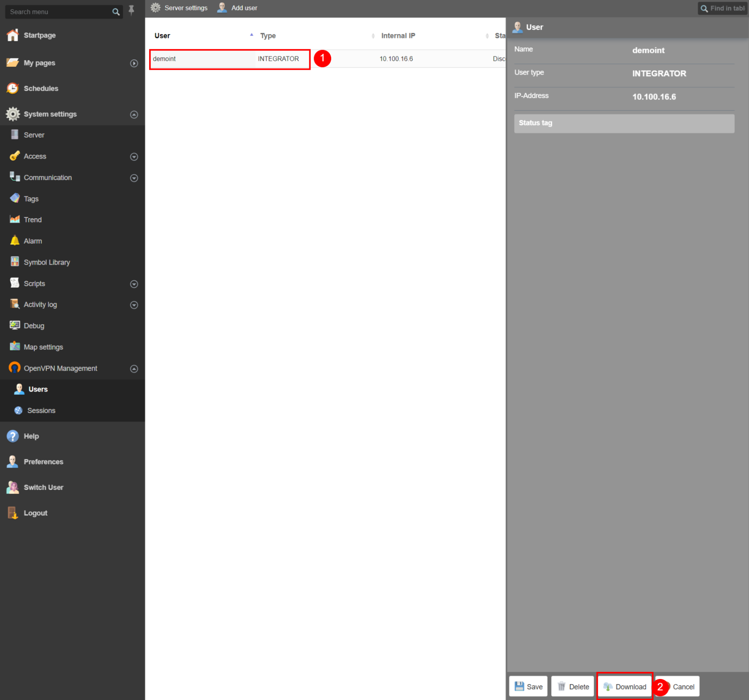Click the Switch User icon
The image size is (749, 700).
pos(13,487)
